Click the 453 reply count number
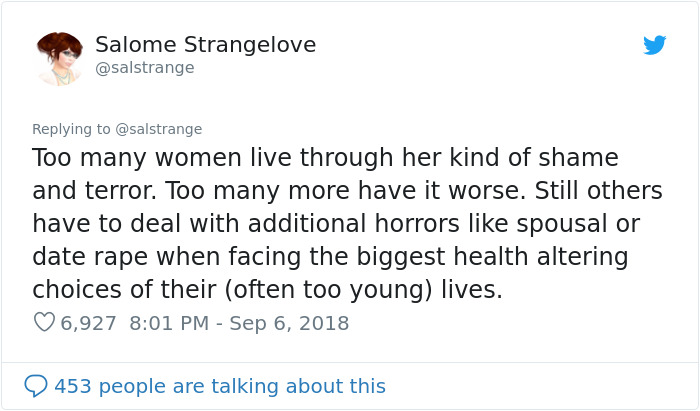The width and height of the screenshot is (700, 411). pos(71,385)
